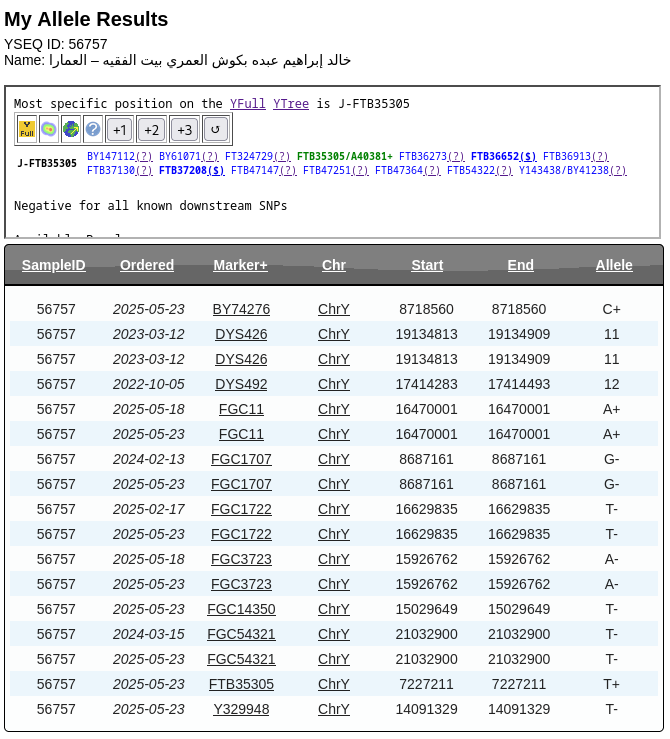Screen dimensions: 670x739
Task: Select the start value 7227211
Action: pyautogui.click(x=426, y=684)
